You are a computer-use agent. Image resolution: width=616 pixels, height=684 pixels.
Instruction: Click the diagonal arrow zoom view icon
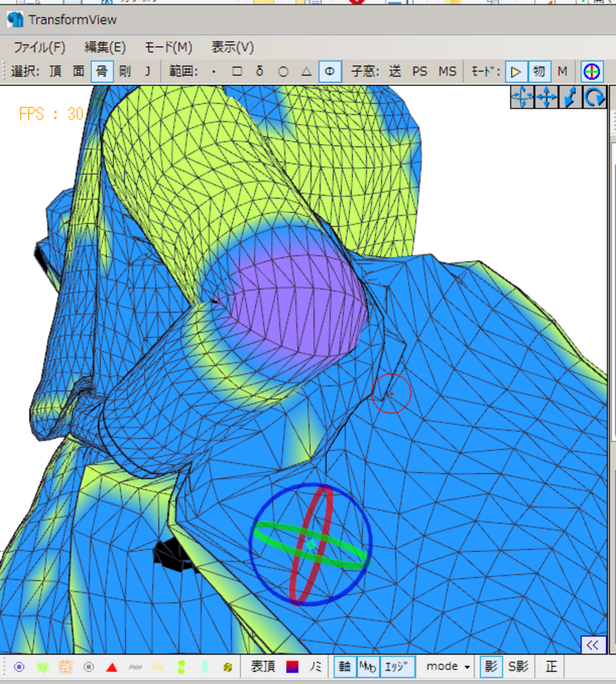[571, 98]
